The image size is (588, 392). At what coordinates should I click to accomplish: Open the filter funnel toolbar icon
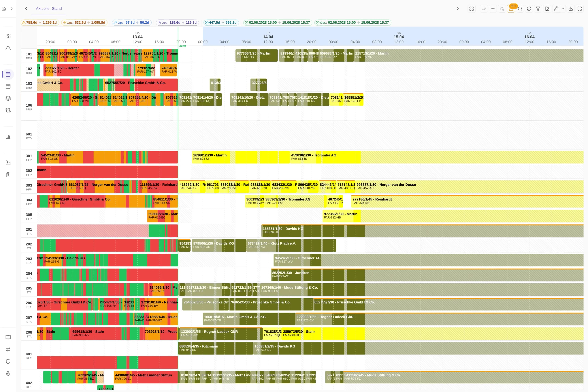click(538, 9)
